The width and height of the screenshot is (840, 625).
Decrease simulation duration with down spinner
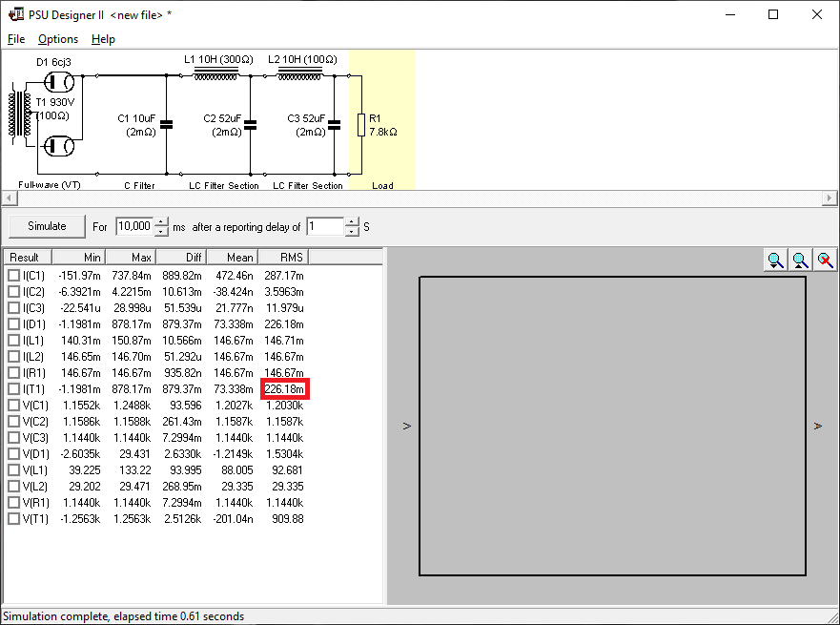[x=161, y=232]
